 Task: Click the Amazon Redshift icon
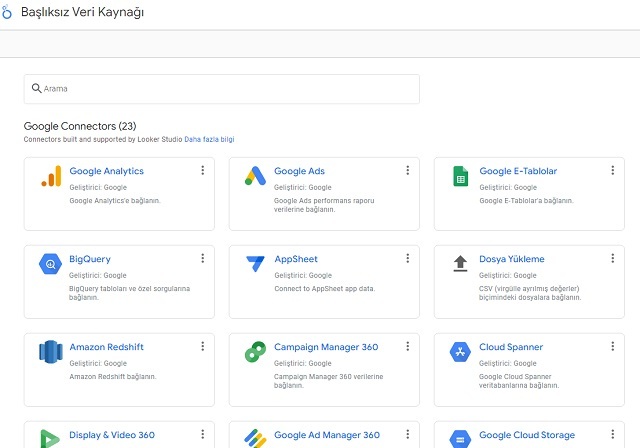pyautogui.click(x=51, y=352)
